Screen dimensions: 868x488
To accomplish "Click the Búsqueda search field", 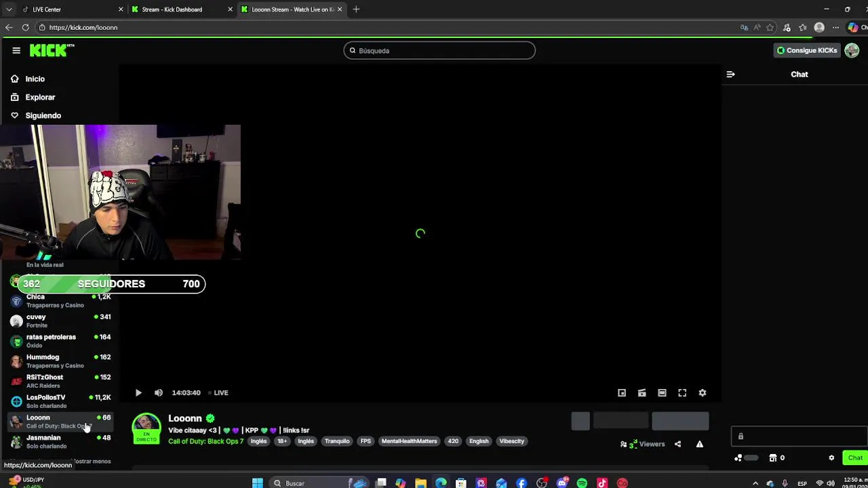I will pos(439,50).
